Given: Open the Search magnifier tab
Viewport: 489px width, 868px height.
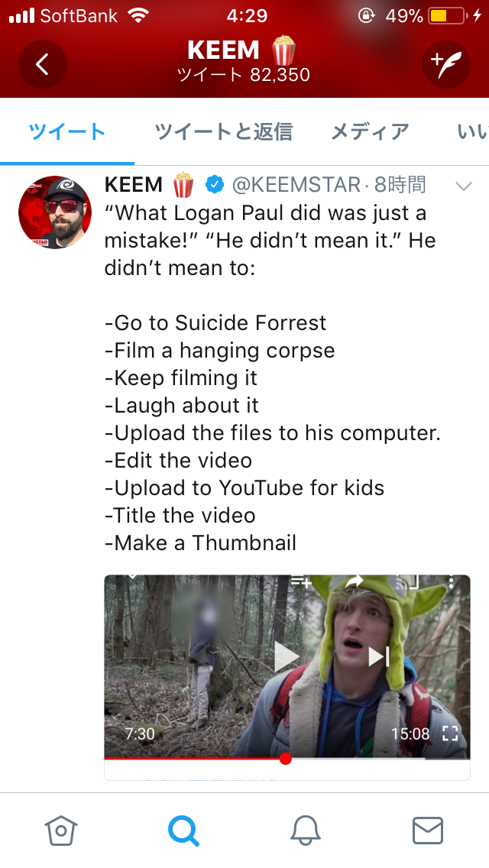Looking at the screenshot, I should pyautogui.click(x=183, y=831).
